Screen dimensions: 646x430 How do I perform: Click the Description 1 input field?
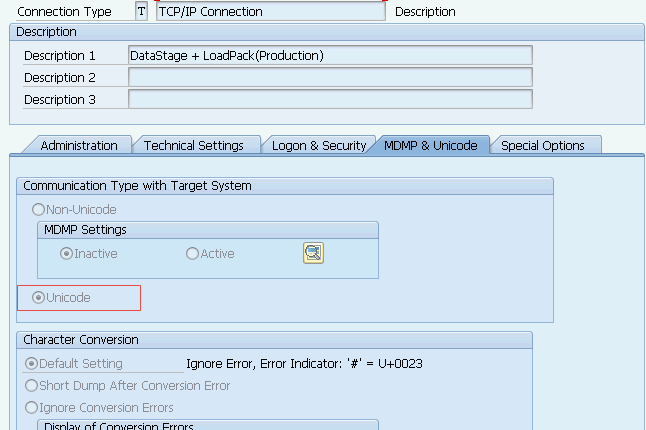[x=330, y=55]
